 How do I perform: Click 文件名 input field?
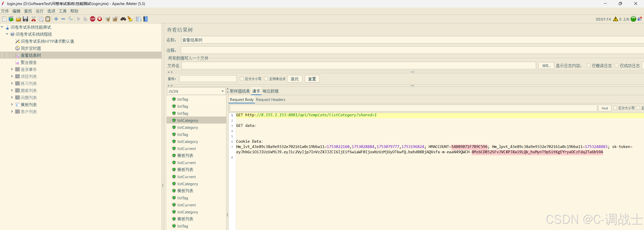point(359,66)
